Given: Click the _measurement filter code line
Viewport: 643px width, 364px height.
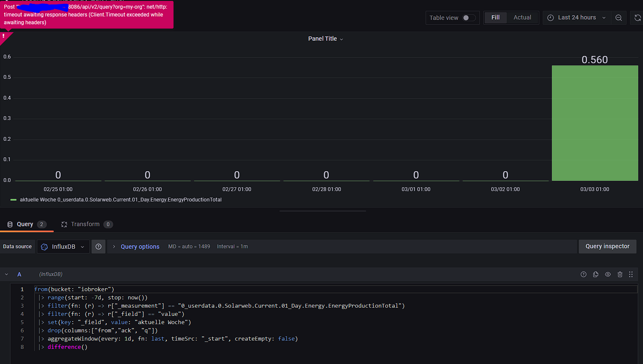Looking at the screenshot, I should click(221, 305).
